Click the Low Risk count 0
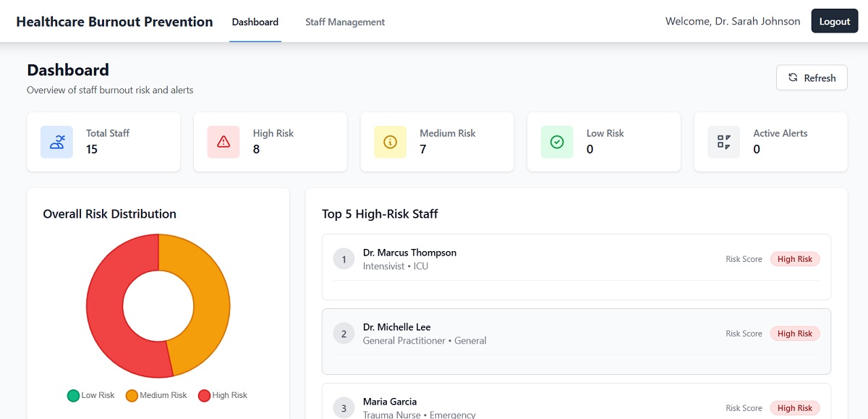 590,149
